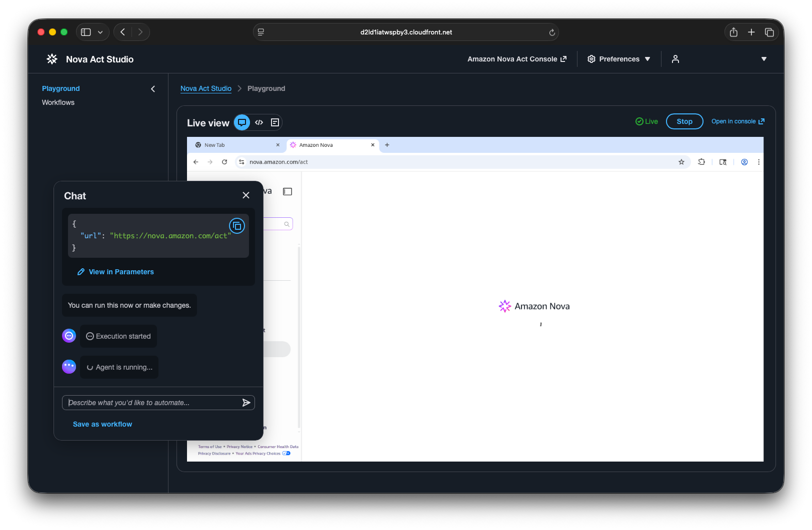This screenshot has width=812, height=530.
Task: Bookmark the page with star icon
Action: (681, 162)
